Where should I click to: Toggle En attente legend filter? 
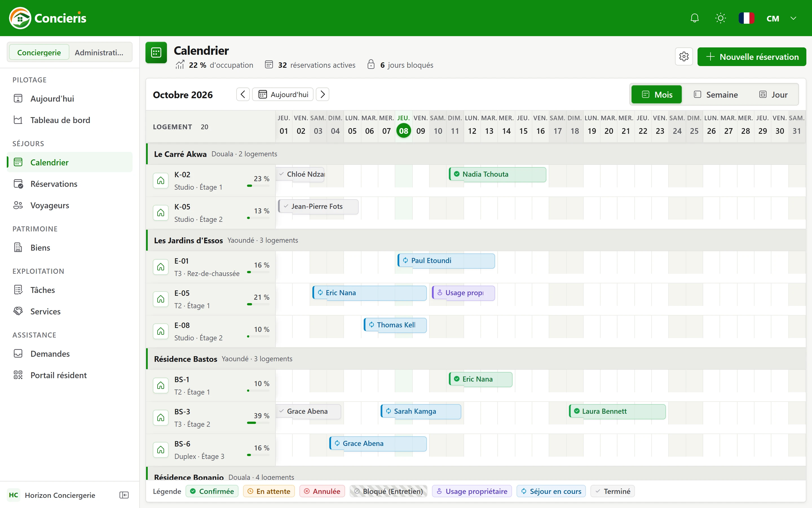pyautogui.click(x=269, y=491)
